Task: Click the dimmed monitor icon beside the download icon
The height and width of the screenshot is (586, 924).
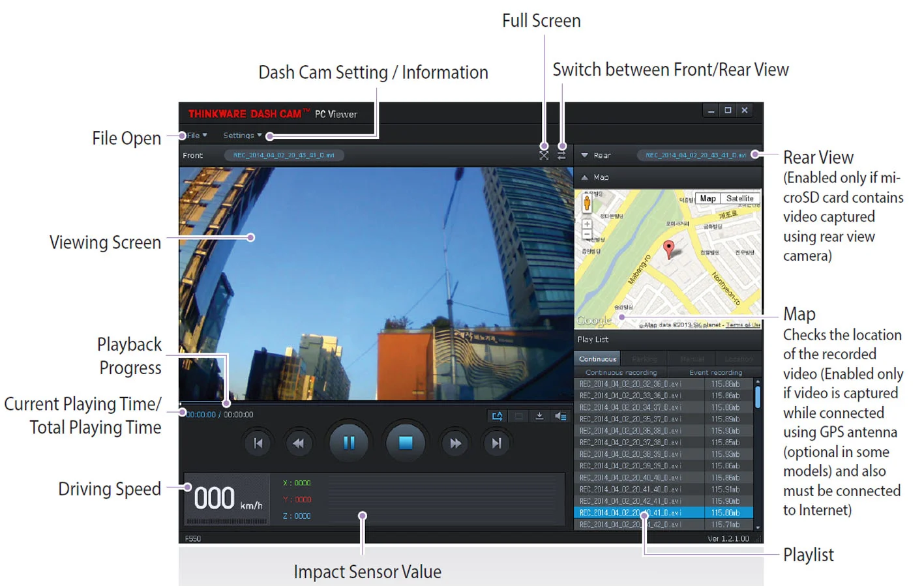Action: (x=518, y=416)
